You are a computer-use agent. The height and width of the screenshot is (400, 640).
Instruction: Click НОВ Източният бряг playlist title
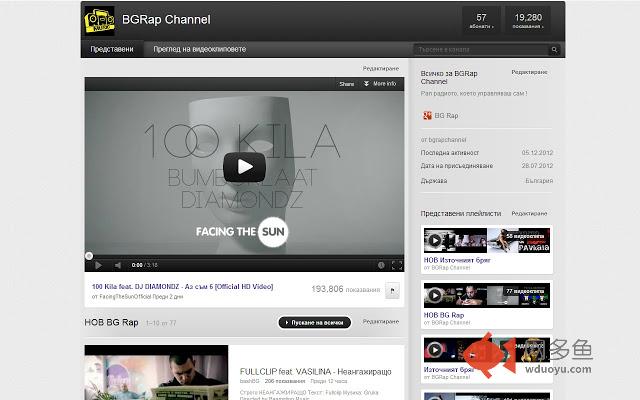(x=457, y=260)
